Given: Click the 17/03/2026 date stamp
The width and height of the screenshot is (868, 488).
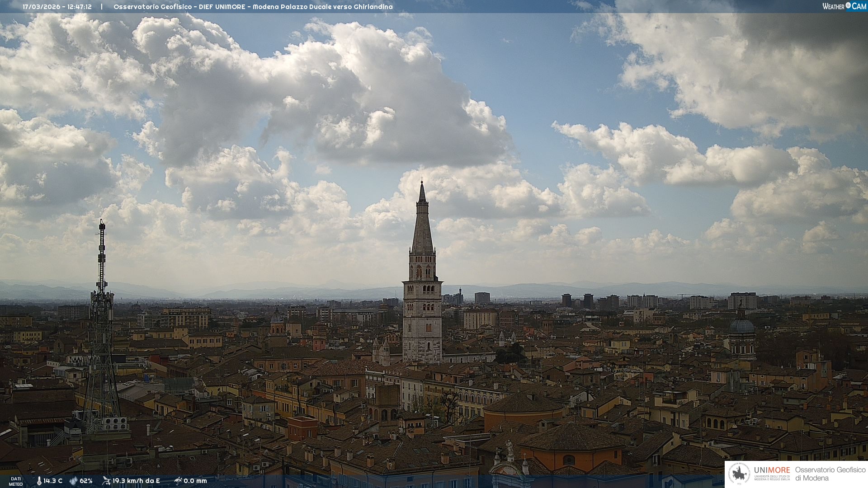Looking at the screenshot, I should point(41,7).
